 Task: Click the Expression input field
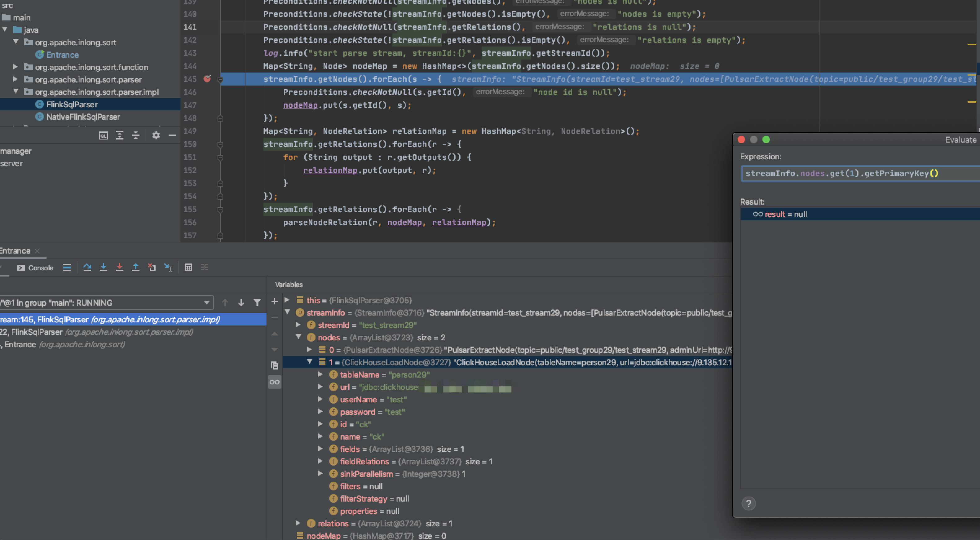856,174
